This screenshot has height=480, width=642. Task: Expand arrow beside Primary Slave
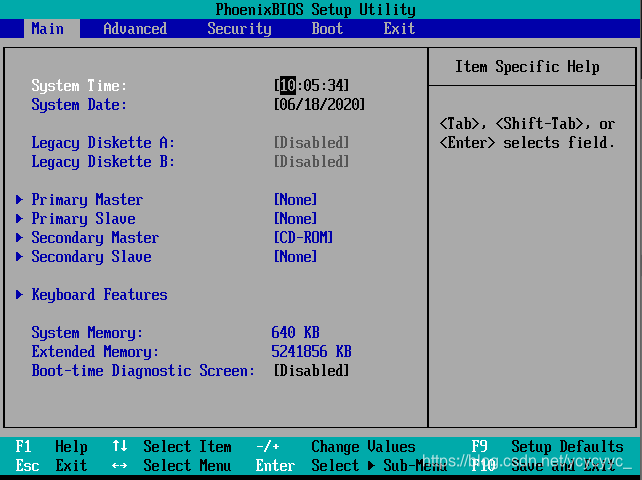(x=19, y=218)
